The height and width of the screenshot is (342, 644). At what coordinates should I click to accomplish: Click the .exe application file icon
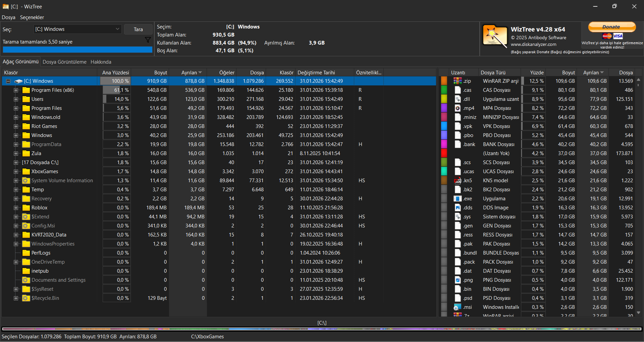point(458,199)
